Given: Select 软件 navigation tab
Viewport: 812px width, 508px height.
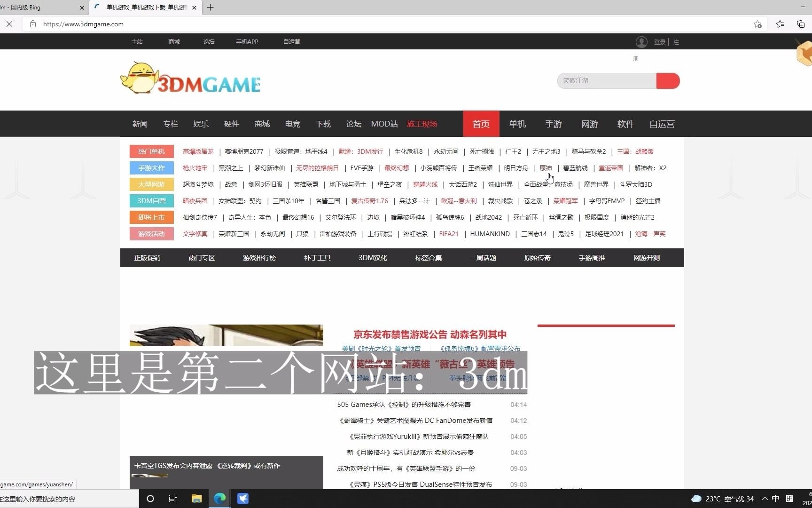Looking at the screenshot, I should (626, 124).
